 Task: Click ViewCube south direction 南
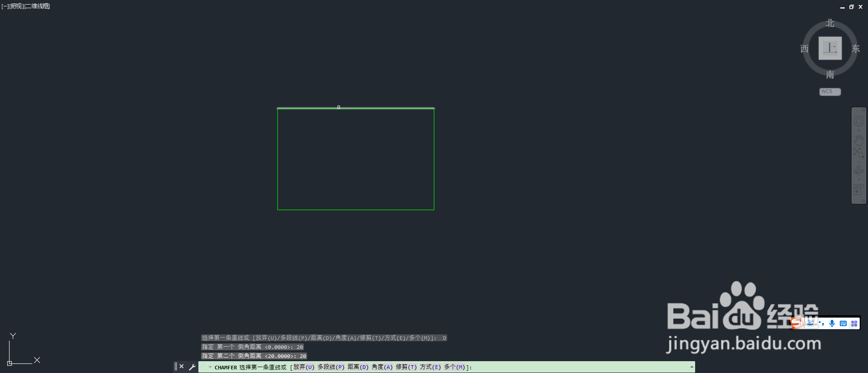click(x=830, y=74)
